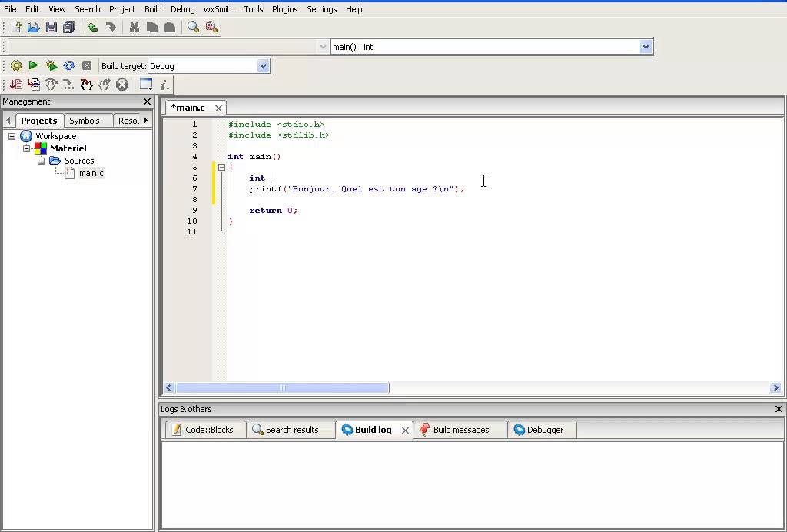Click the Save all files icon

[x=69, y=27]
